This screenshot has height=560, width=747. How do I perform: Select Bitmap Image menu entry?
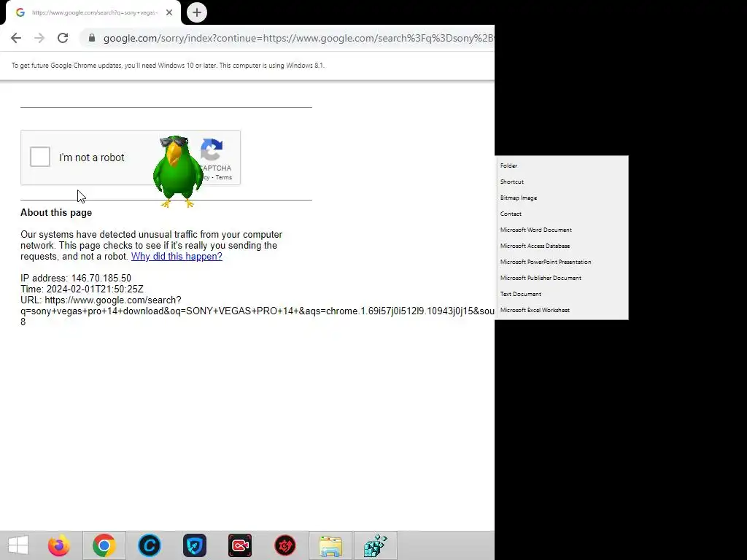562,198
